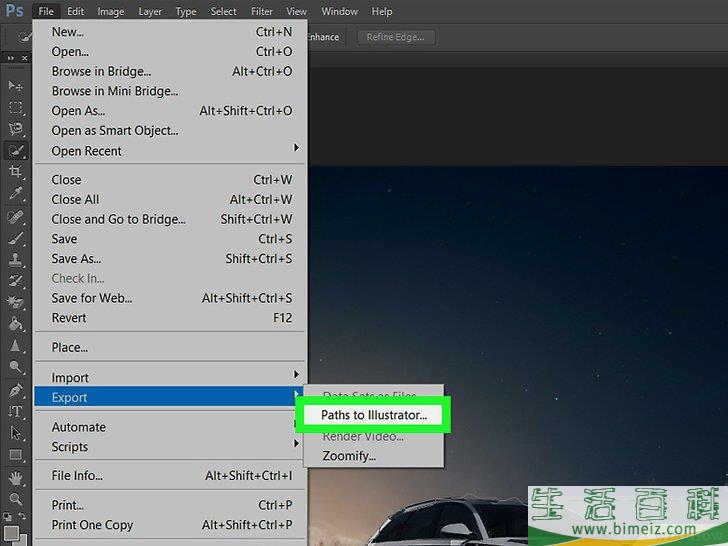Reset default foreground and background colors

pyautogui.click(x=7, y=516)
